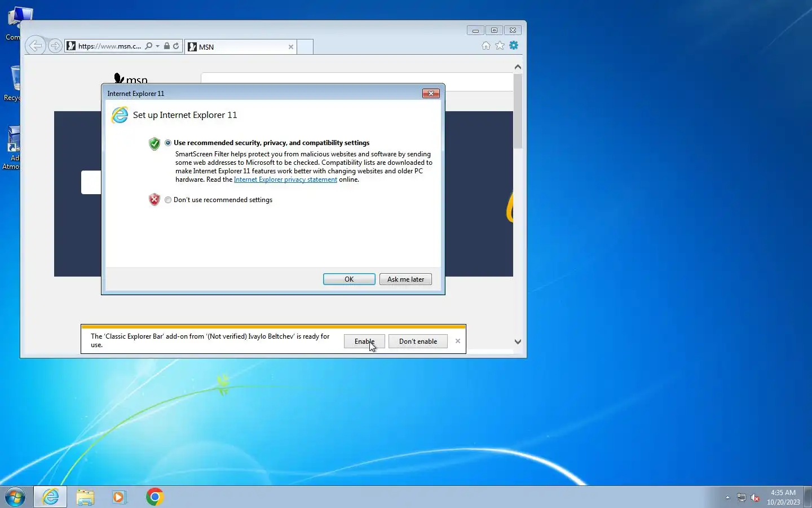Enable the Classic Explorer Bar add-on
The height and width of the screenshot is (508, 812).
click(364, 341)
